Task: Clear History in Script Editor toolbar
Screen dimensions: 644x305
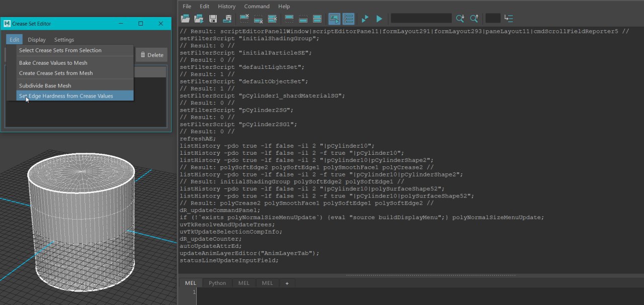Action: [x=245, y=19]
